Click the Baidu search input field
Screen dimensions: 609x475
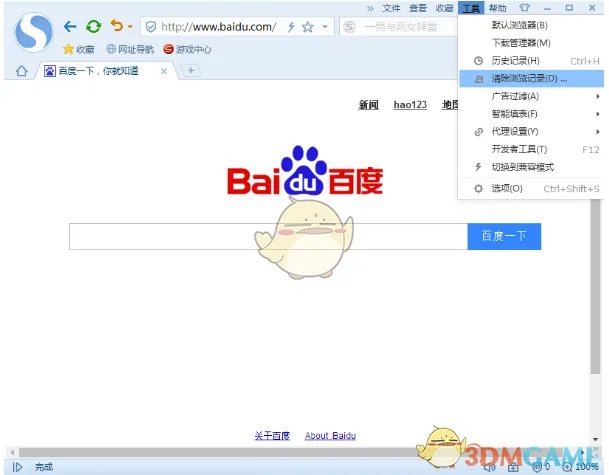point(268,237)
